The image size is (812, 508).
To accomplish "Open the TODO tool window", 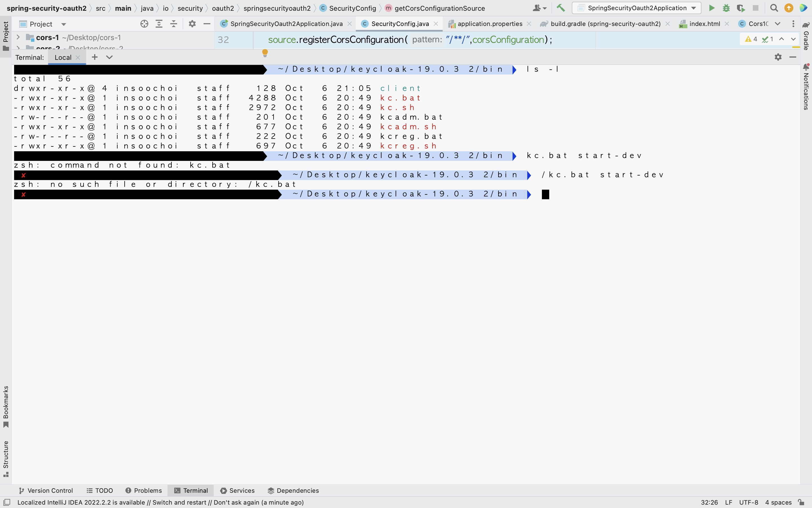I will [x=100, y=491].
